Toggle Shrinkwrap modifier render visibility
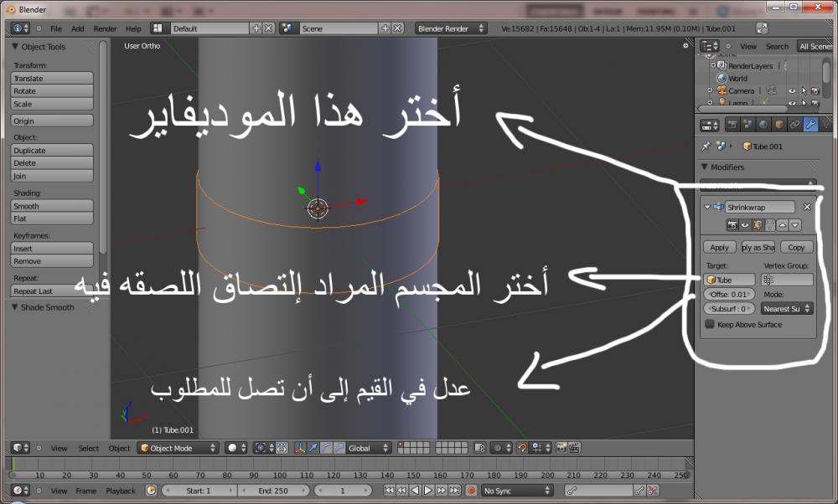This screenshot has width=838, height=504. coord(732,225)
